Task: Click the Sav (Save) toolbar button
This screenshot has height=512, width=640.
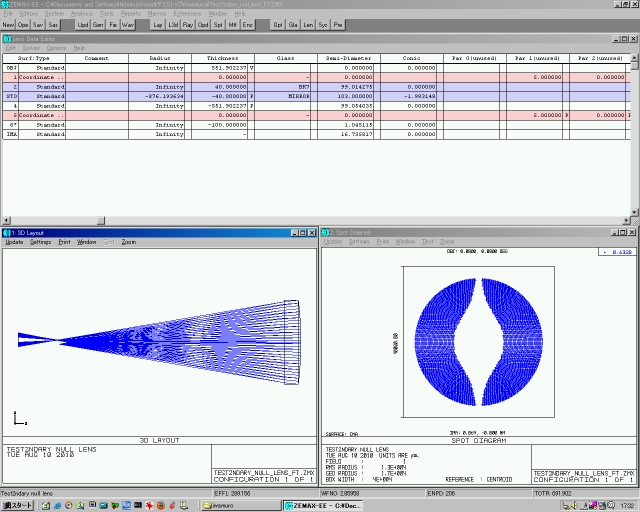Action: point(38,25)
